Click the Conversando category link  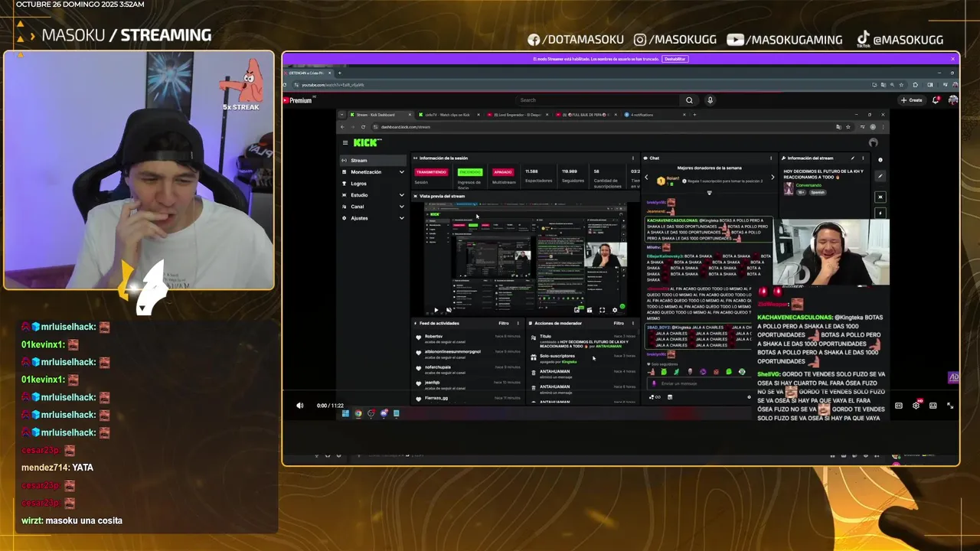click(x=808, y=185)
